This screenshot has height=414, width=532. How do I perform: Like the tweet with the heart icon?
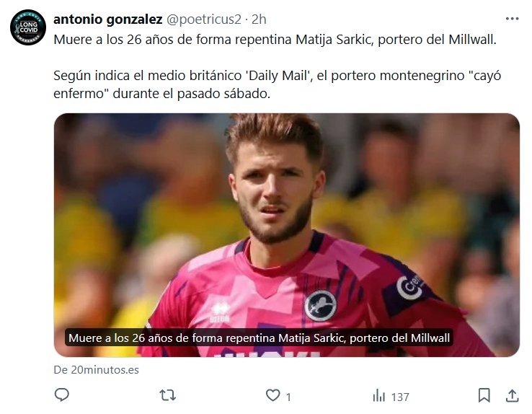pyautogui.click(x=272, y=396)
